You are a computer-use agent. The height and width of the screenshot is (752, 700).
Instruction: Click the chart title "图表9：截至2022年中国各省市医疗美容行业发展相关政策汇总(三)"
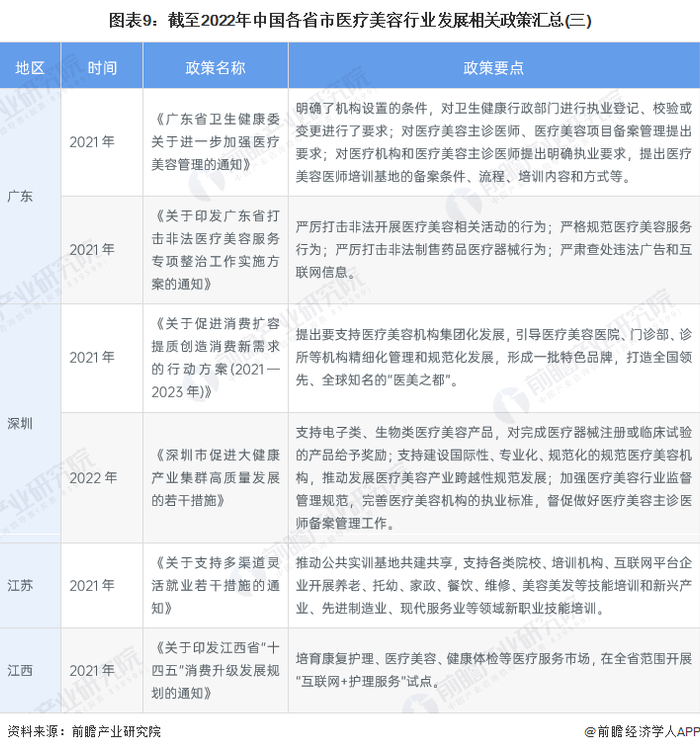[x=350, y=21]
